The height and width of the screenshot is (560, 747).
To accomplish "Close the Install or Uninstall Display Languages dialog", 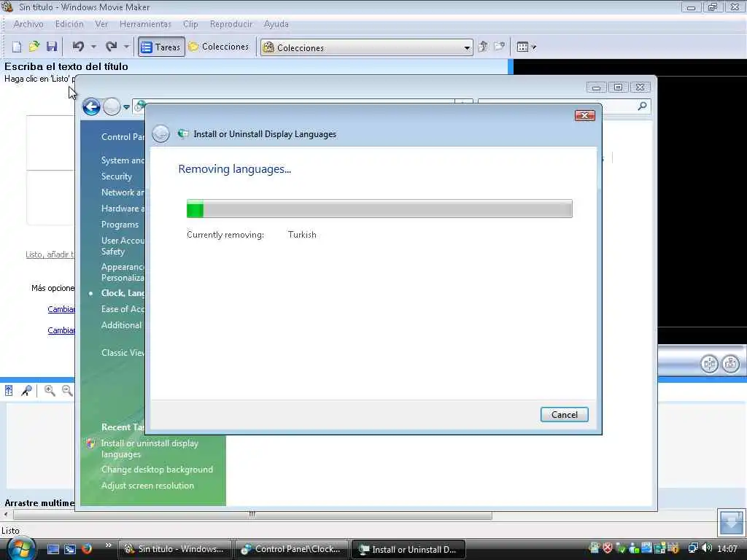I will (584, 115).
